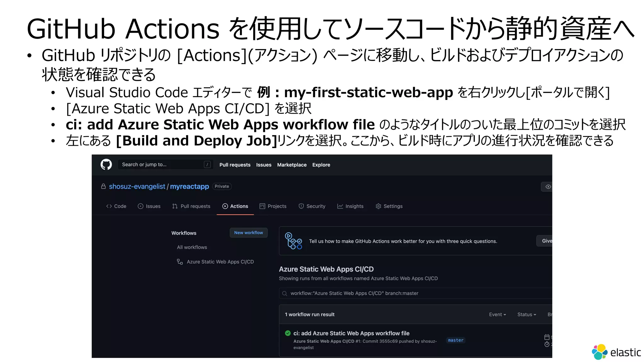Open run 'ci: add Azure Static Web Apps workflow file'
Screen dimensions: 644x362
[351, 333]
